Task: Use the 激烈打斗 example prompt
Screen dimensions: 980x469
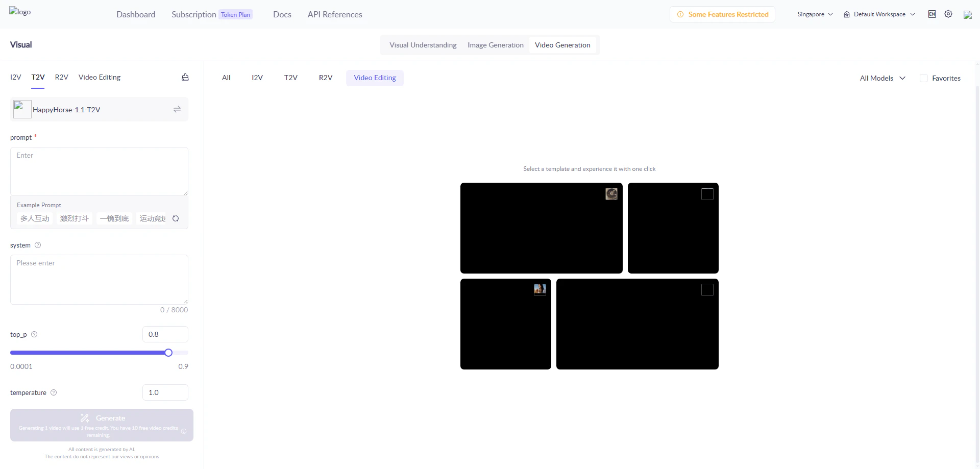Action: coord(75,218)
